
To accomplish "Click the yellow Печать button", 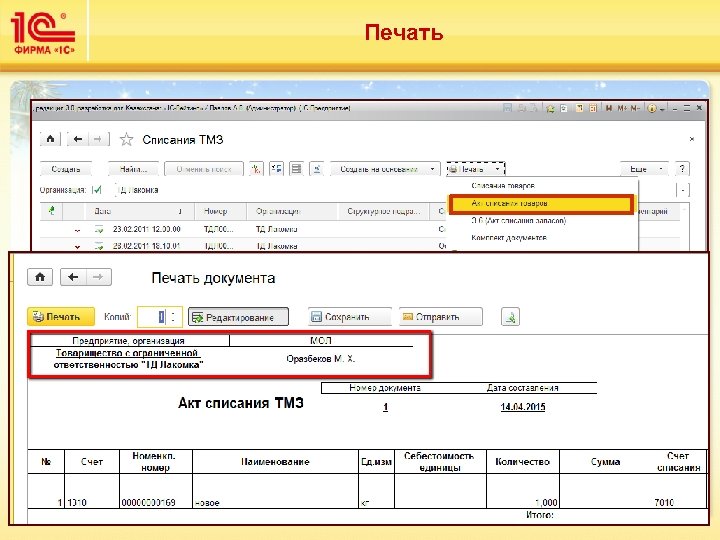I will click(61, 317).
